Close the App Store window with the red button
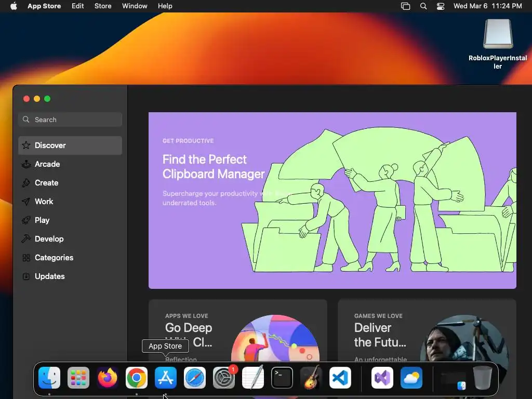 (x=26, y=99)
